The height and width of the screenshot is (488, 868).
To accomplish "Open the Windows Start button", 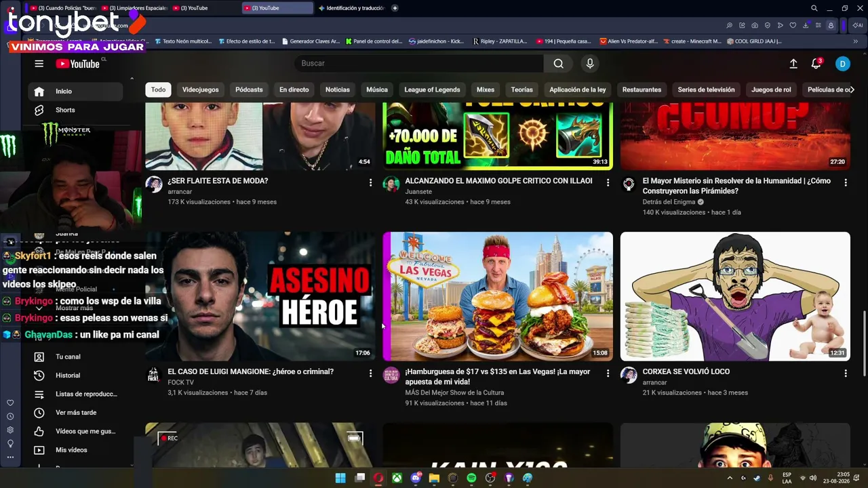I will 340,478.
